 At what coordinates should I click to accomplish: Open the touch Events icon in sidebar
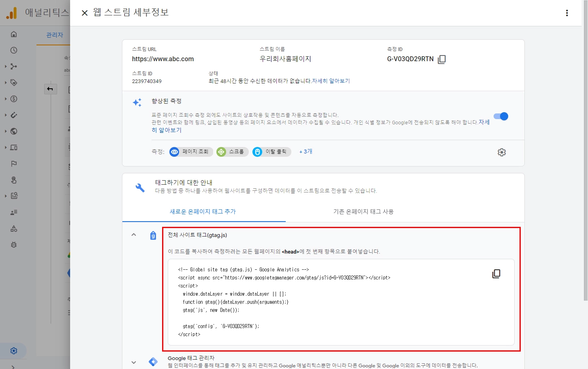pos(14,180)
